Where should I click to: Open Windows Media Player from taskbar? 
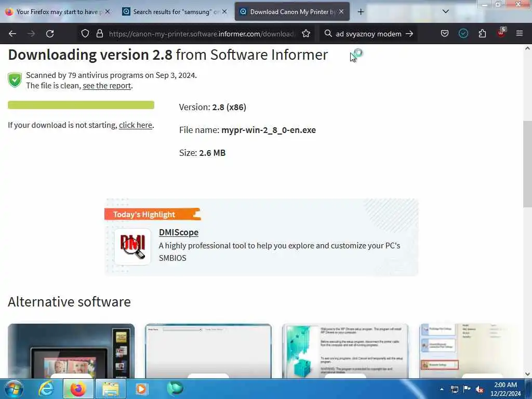[x=141, y=389]
